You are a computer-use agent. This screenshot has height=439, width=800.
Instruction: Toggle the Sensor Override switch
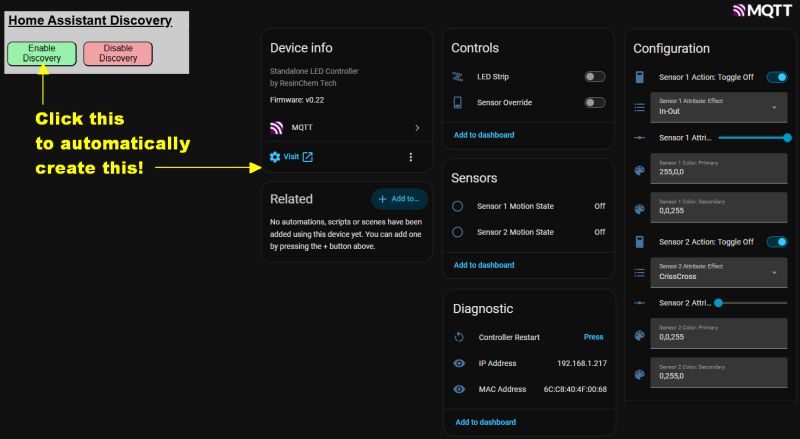pos(595,103)
